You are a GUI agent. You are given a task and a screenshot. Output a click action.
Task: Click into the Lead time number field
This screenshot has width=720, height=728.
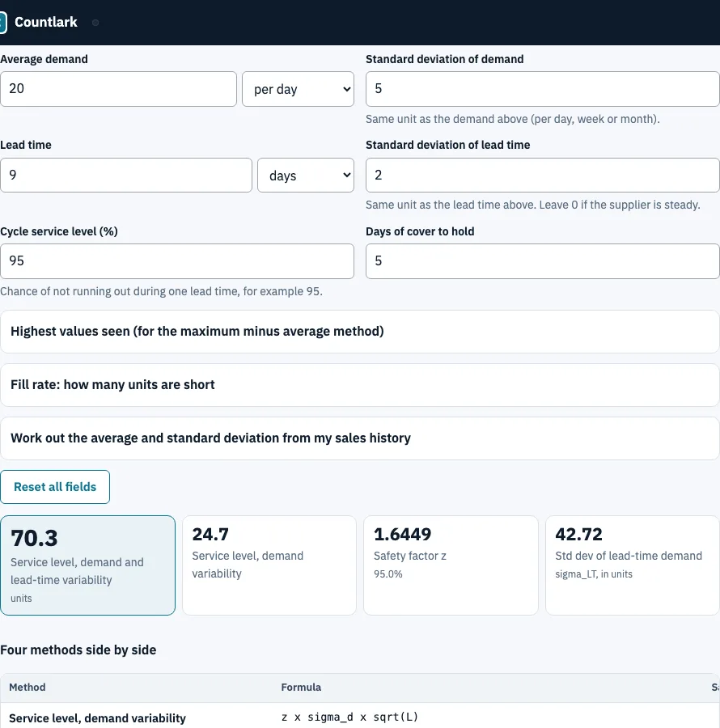tap(126, 175)
